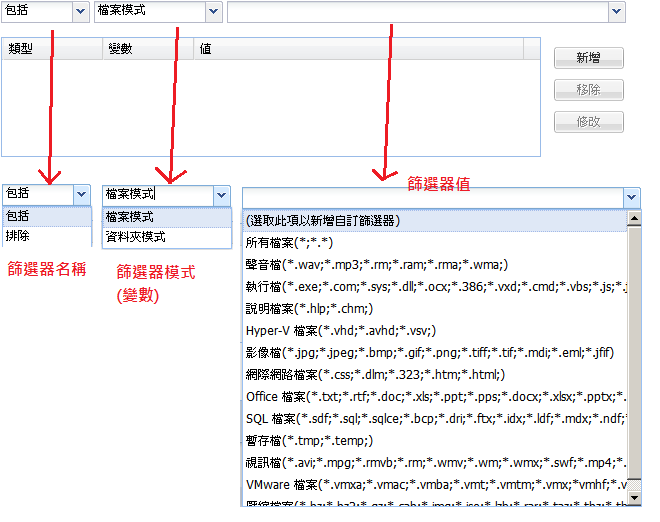Viewport: 660px width, 522px height.
Task: Select 暫存檔 tmp/temp filter option
Action: tap(434, 441)
